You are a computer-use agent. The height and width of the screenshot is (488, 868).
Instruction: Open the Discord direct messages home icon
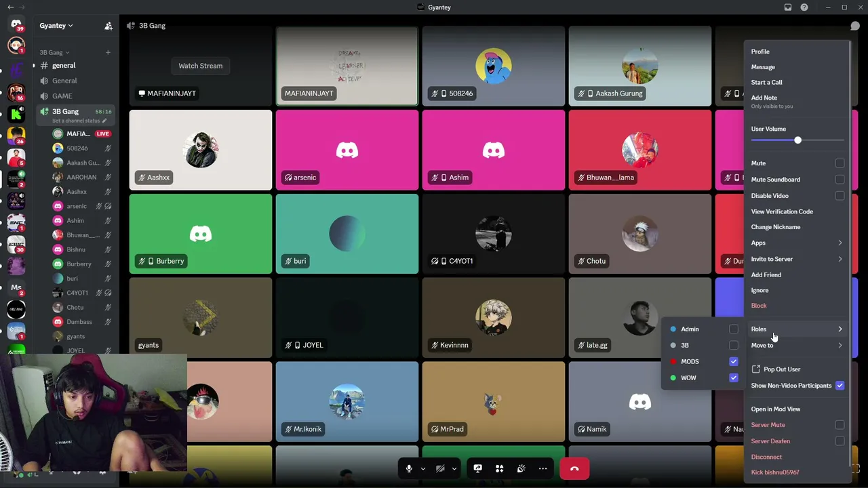(x=16, y=24)
